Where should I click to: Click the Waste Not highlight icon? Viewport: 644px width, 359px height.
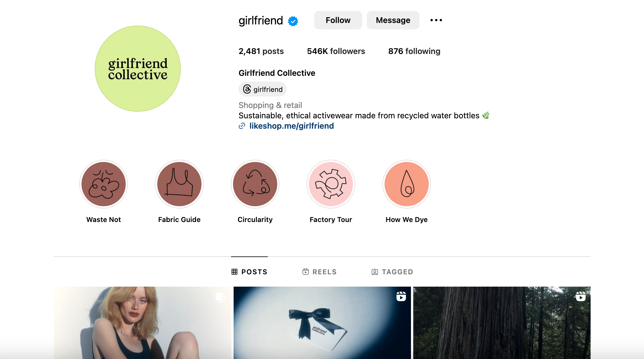(103, 183)
